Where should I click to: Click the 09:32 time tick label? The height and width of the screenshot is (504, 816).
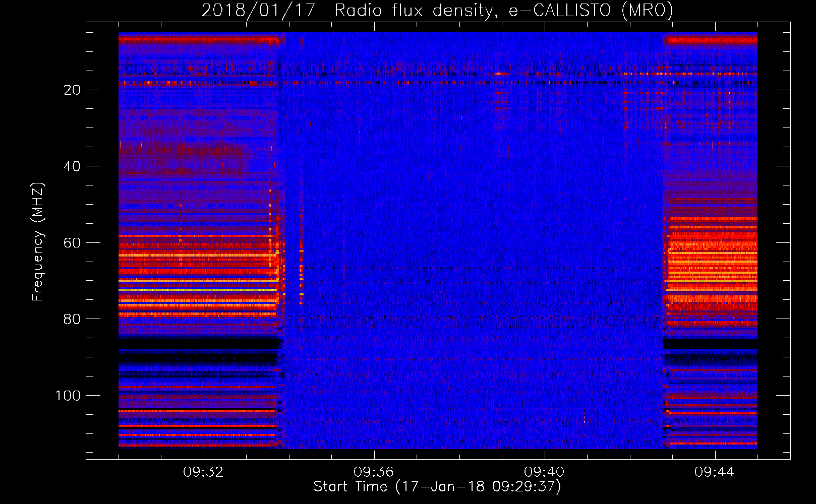click(203, 472)
